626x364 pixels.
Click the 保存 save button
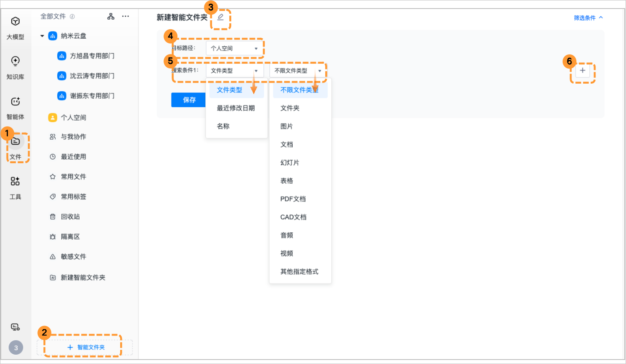click(189, 100)
